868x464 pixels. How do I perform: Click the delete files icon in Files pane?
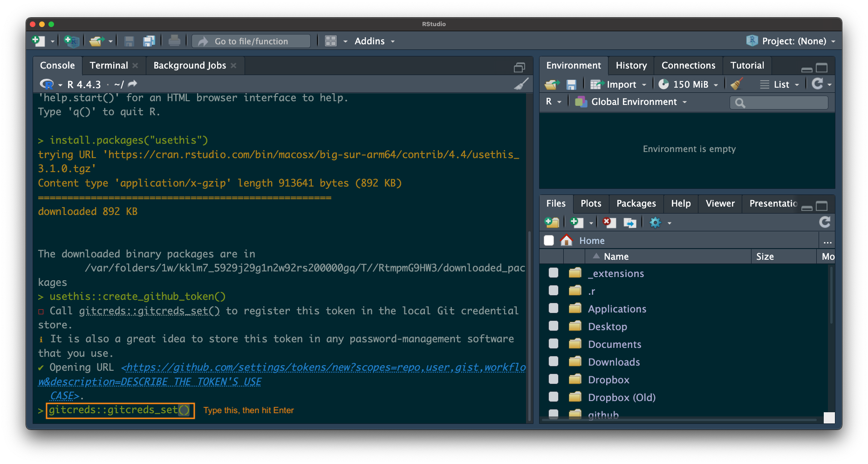(609, 222)
